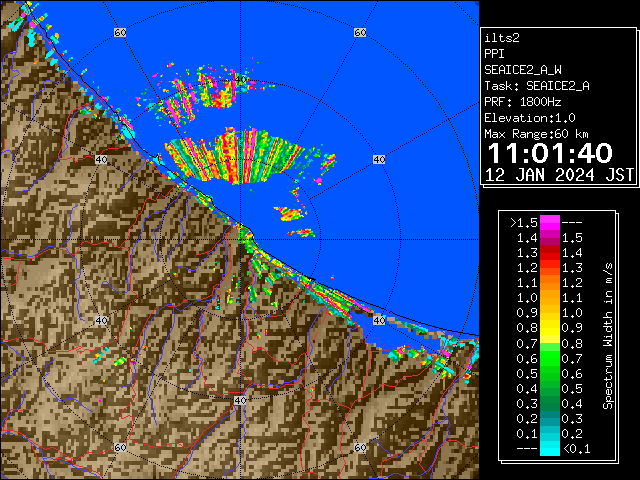Click the 'PPI' scan type text

(494, 54)
